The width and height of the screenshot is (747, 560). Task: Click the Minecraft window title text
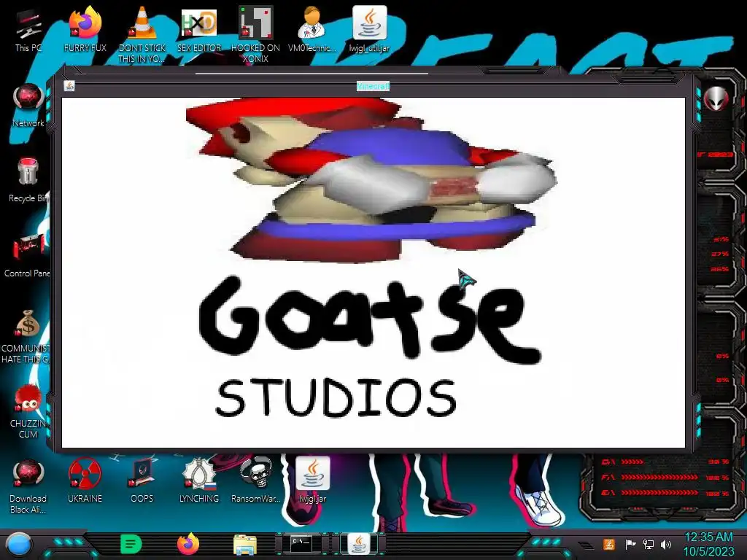coord(373,86)
